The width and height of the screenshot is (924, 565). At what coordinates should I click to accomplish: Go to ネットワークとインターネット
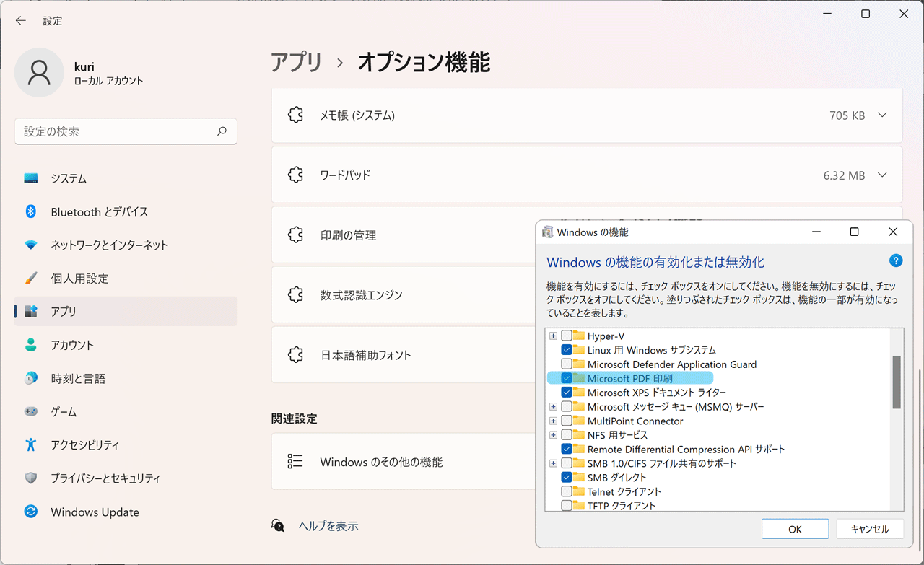(126, 245)
